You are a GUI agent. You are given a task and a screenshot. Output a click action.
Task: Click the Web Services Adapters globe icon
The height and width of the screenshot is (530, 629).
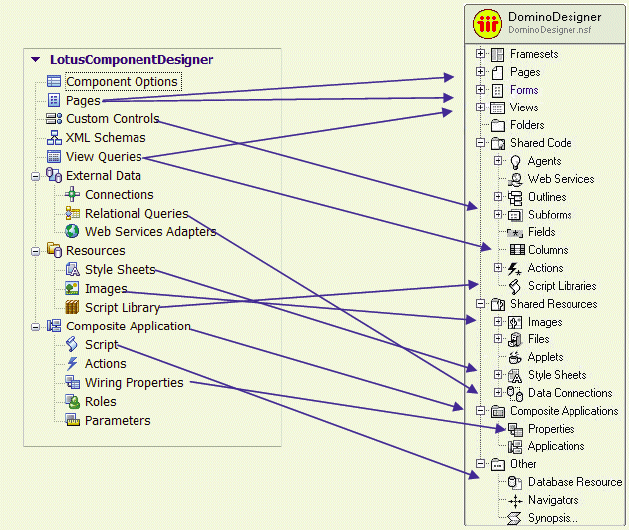pos(72,231)
